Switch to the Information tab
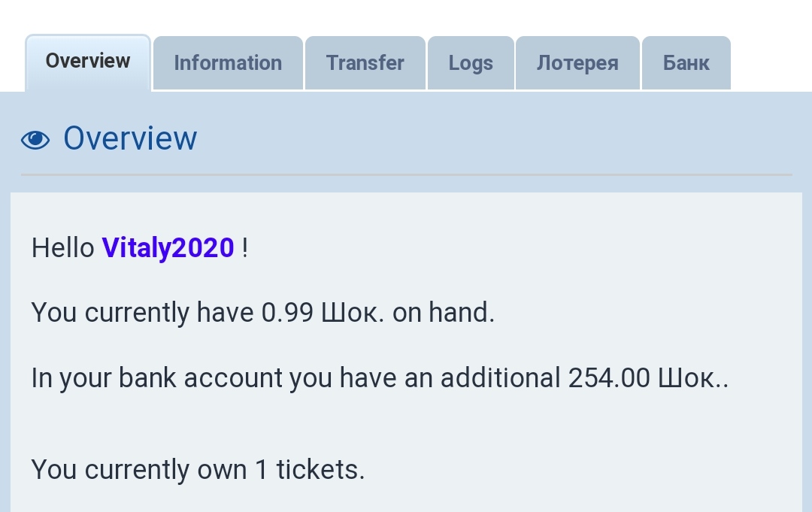The image size is (812, 512). [228, 63]
